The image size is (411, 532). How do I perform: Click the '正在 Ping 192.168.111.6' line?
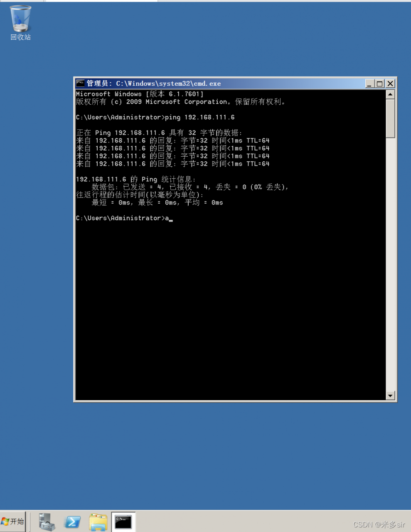tap(159, 133)
